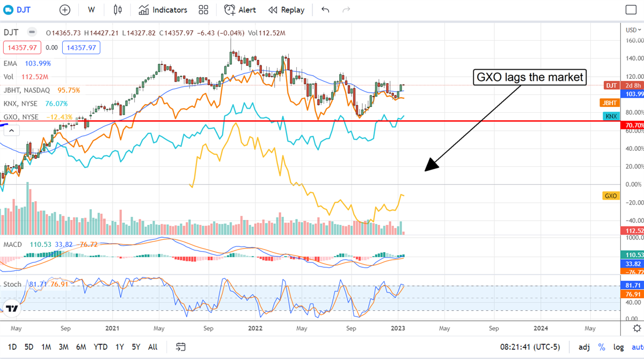644x359 pixels.
Task: Open the W interval dropdown
Action: pos(92,10)
